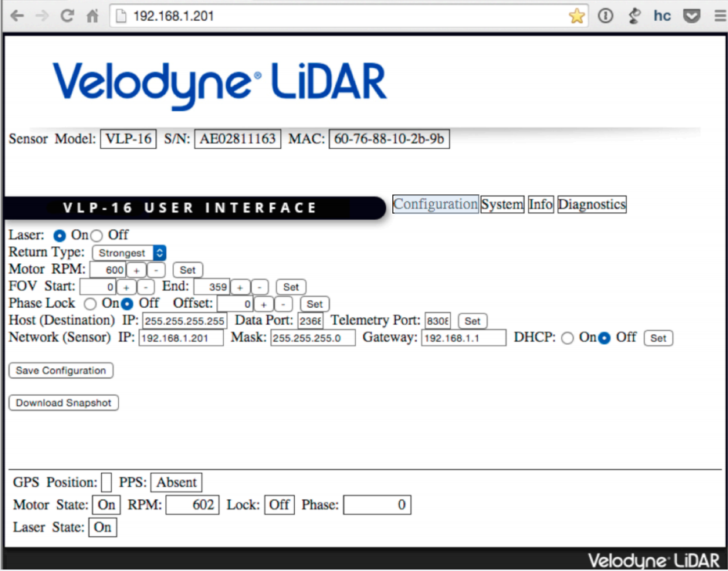Select the Laser Off radio button
728x571 pixels.
click(97, 235)
